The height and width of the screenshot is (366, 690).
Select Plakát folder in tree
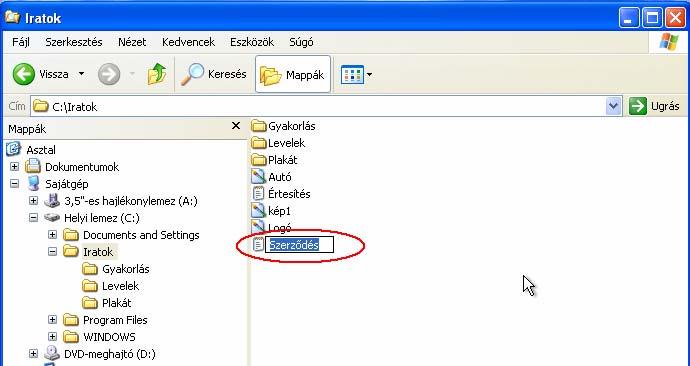tap(107, 303)
